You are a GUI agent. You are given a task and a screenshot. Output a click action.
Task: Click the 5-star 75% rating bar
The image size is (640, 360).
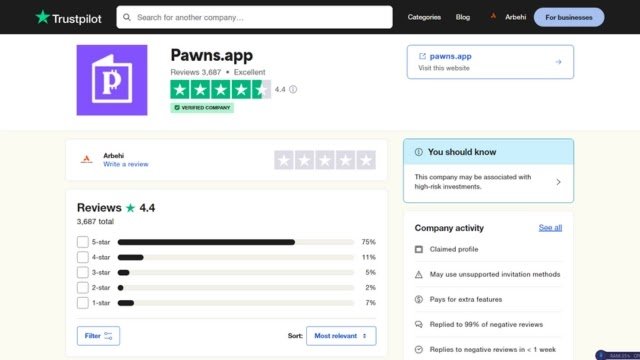(x=236, y=242)
